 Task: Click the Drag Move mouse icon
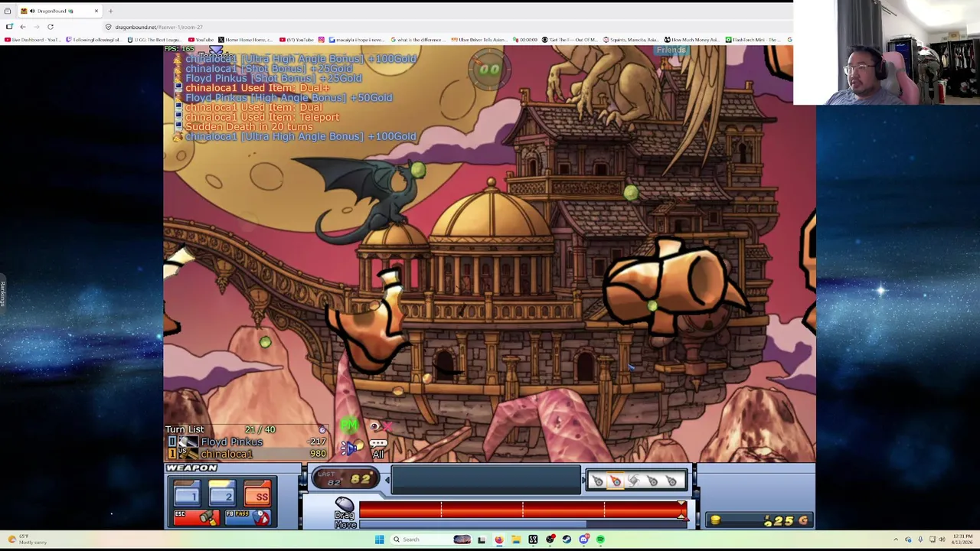click(345, 513)
